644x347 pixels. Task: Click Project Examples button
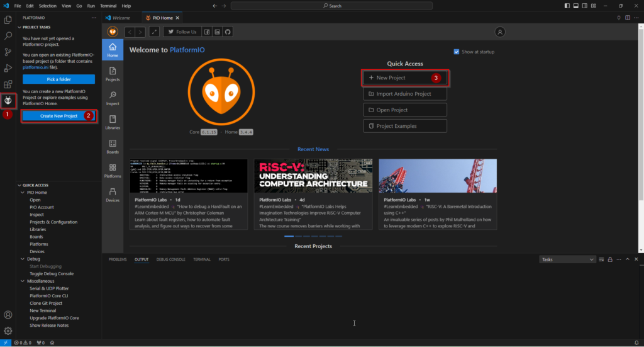click(405, 126)
